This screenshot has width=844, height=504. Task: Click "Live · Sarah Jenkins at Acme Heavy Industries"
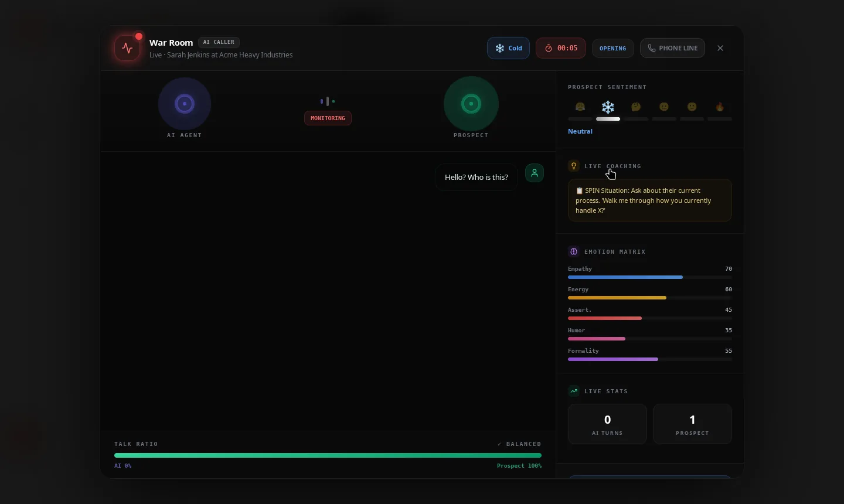click(221, 55)
